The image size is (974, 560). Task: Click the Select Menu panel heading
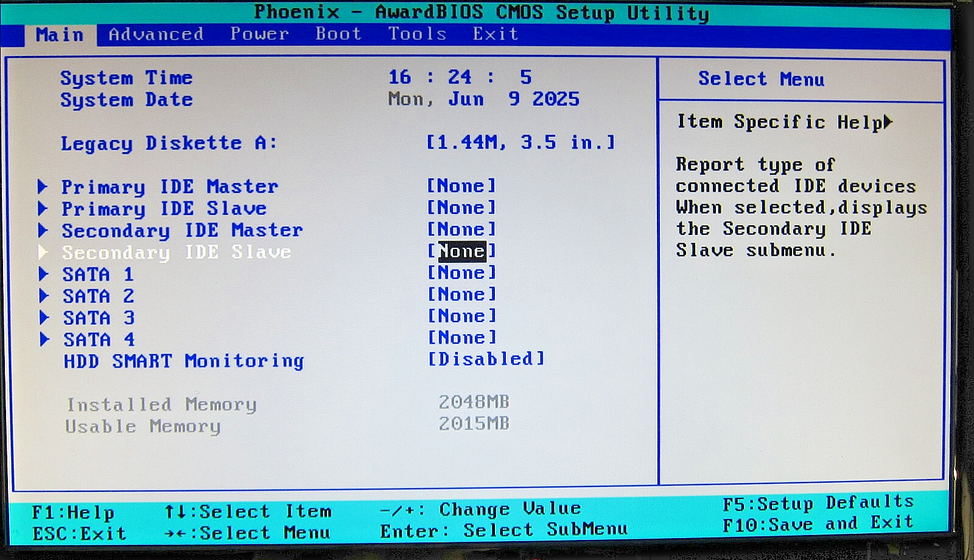[762, 79]
